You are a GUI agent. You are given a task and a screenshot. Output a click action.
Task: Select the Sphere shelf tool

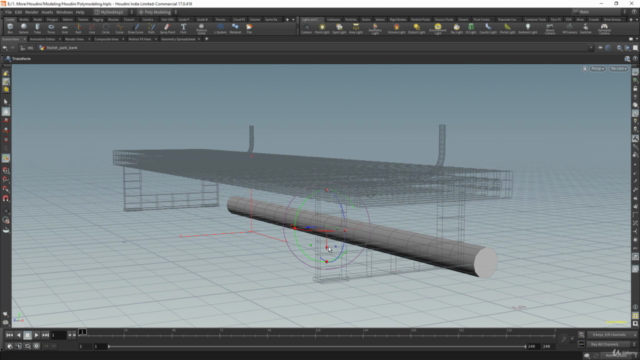coord(24,28)
